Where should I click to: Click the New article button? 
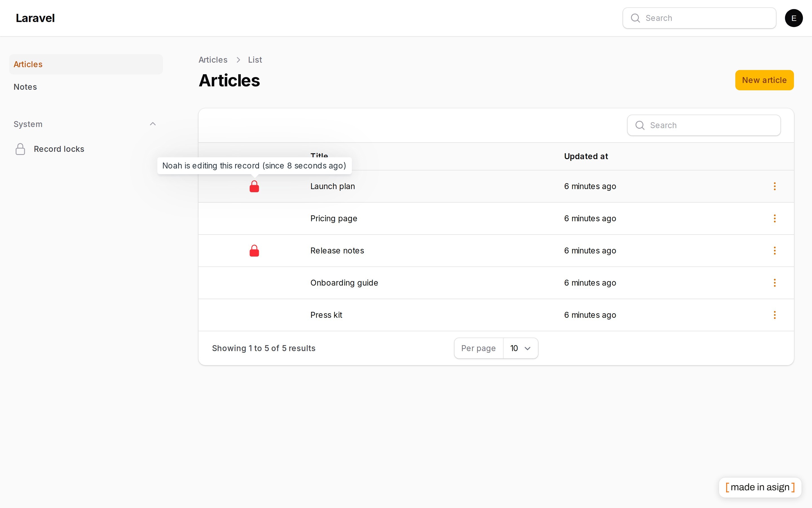point(764,80)
